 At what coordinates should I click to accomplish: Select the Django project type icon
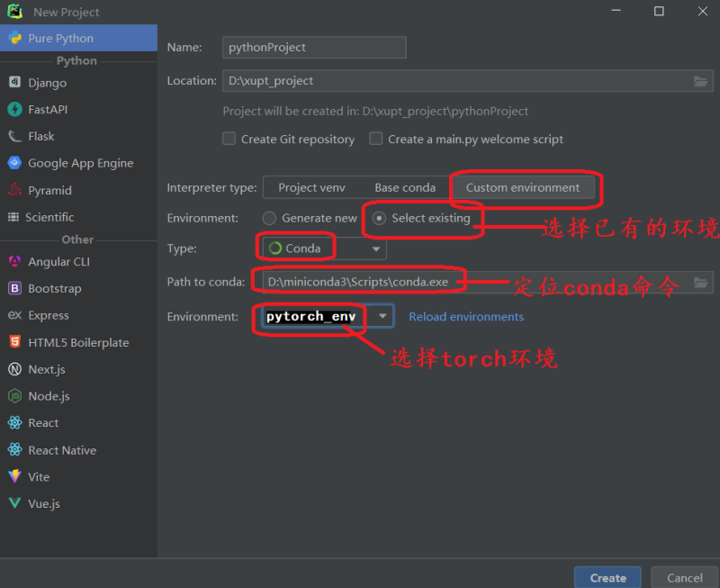(14, 83)
